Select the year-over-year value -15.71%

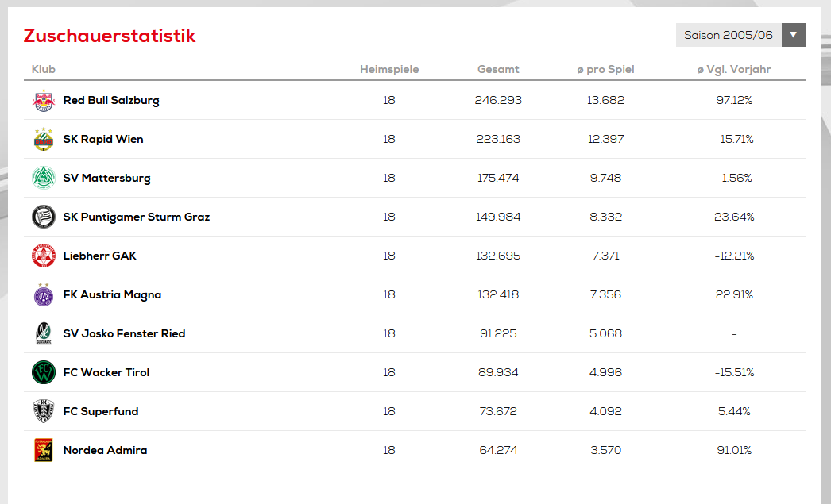(x=734, y=139)
